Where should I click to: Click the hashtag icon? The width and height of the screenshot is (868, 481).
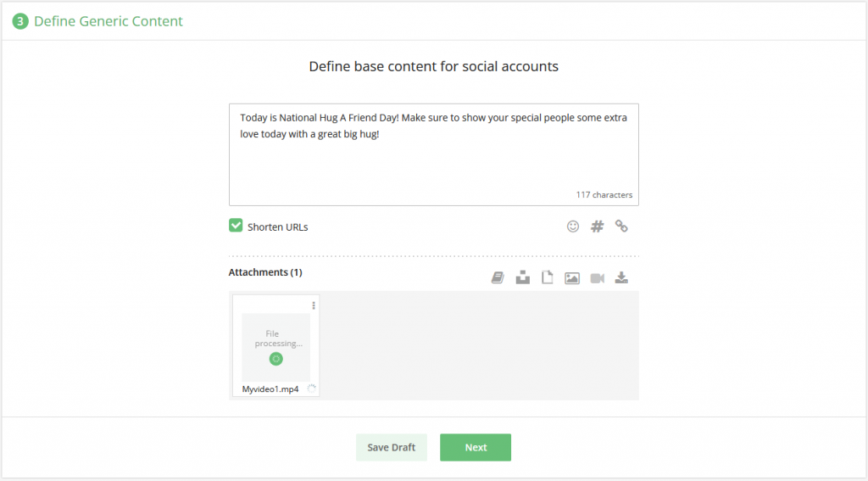pyautogui.click(x=597, y=227)
